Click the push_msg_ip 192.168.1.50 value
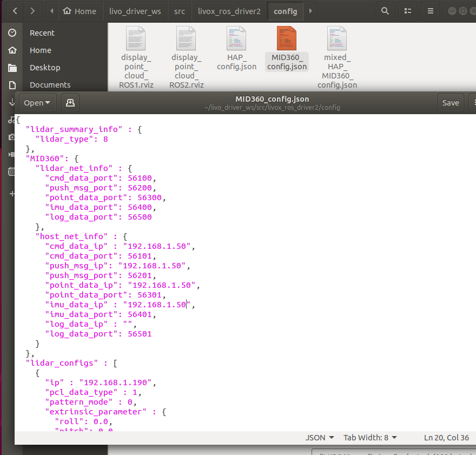476x455 pixels. (x=152, y=266)
